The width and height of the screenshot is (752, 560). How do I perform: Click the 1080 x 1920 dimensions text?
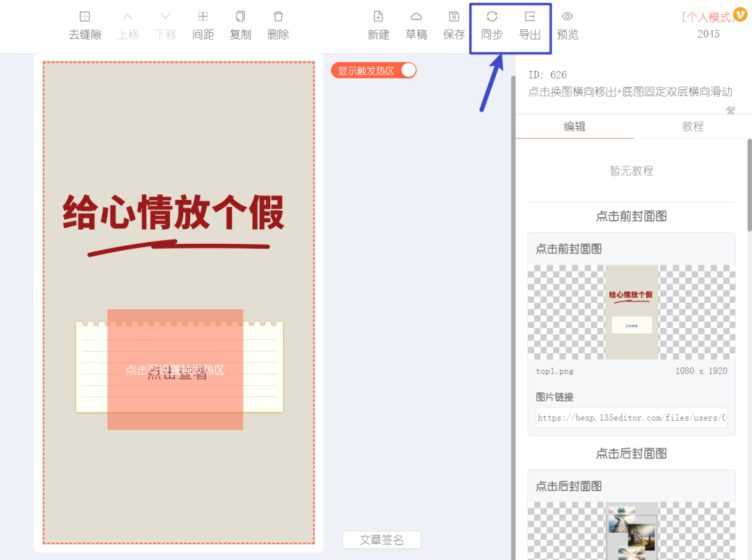(701, 371)
